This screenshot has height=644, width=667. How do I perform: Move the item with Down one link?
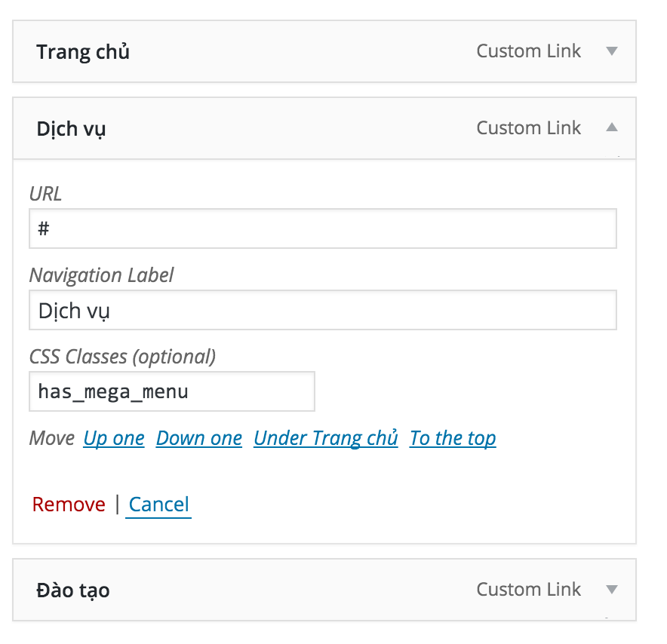click(199, 438)
